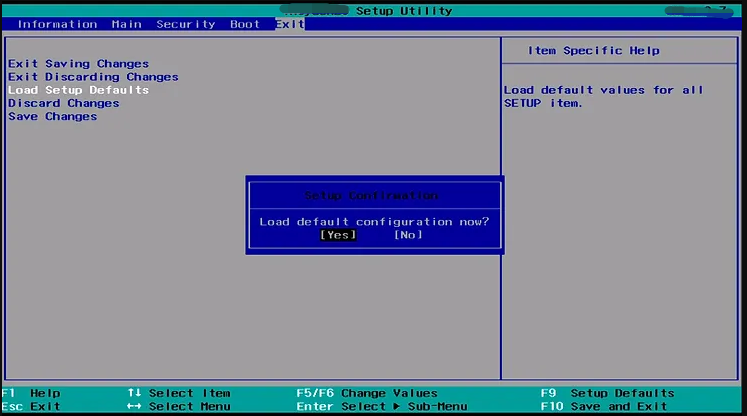Select Save Changes option
The height and width of the screenshot is (416, 747).
pyautogui.click(x=52, y=117)
